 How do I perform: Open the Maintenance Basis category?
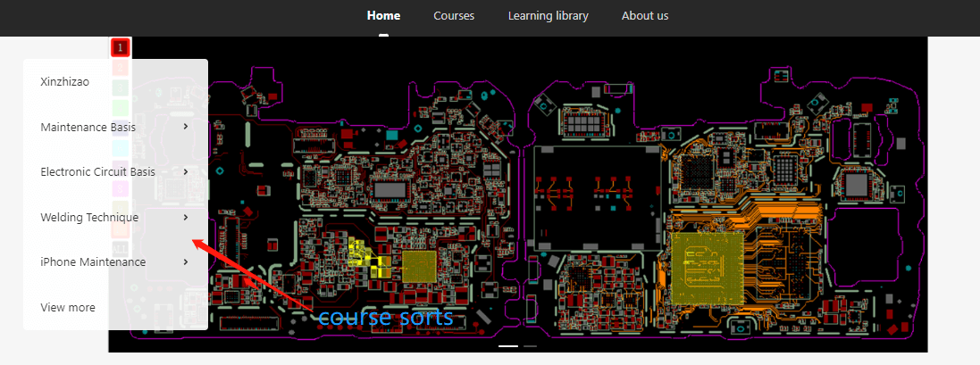(88, 128)
